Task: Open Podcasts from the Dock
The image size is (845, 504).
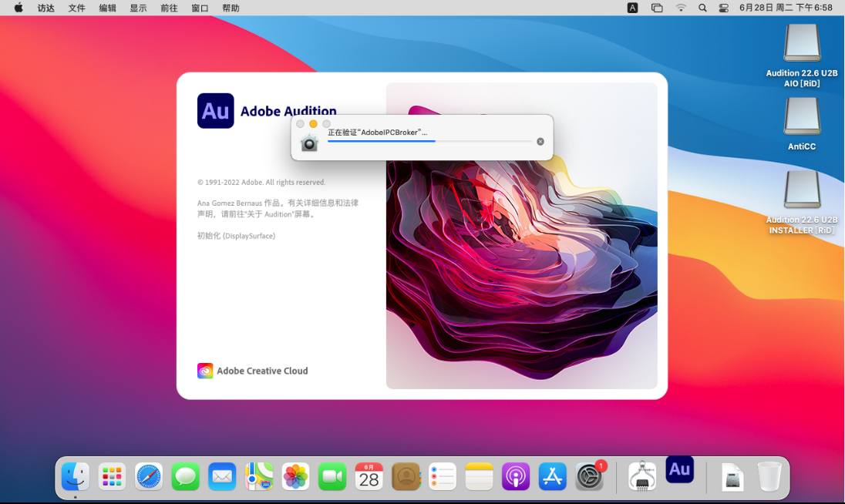Action: (516, 476)
